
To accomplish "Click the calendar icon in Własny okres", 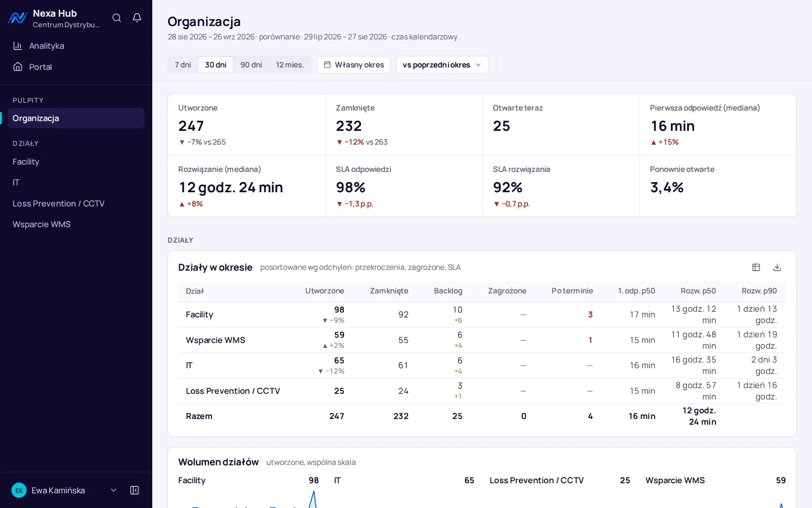I will tap(327, 65).
